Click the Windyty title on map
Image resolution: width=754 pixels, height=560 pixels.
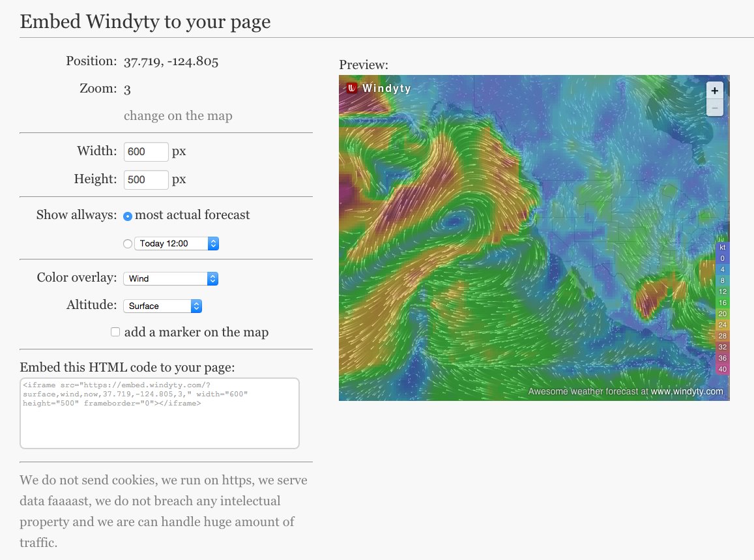[x=386, y=88]
